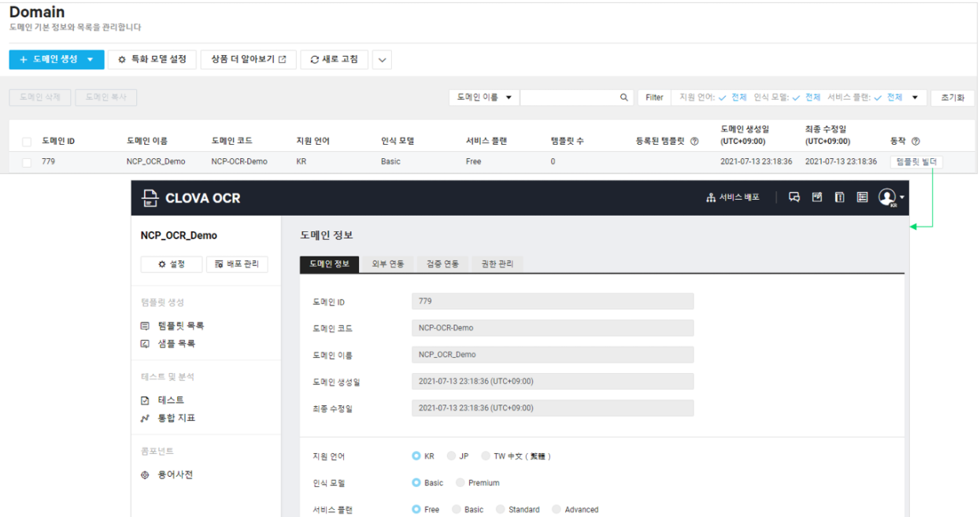Click 새로 고침 refresh button
Viewport: 980px width, 517px height.
[335, 59]
